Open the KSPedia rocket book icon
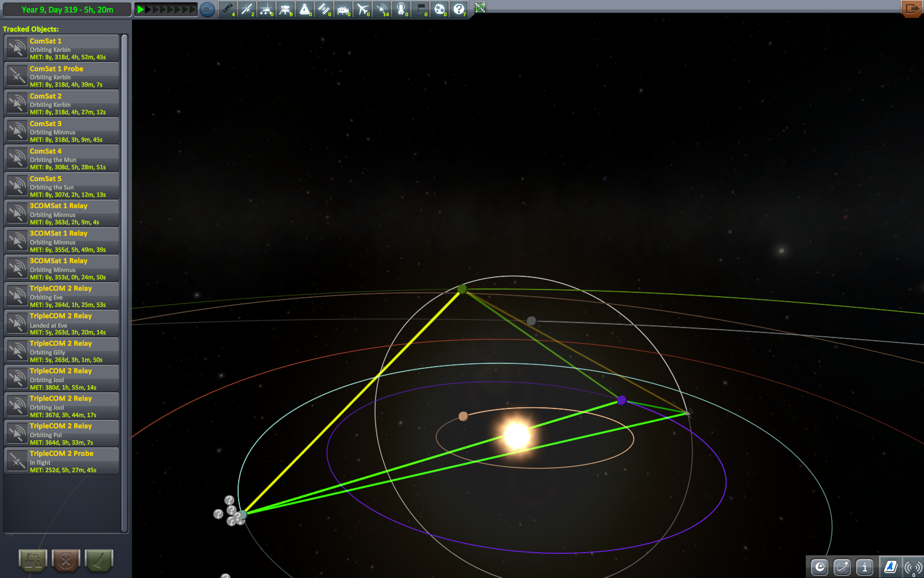924x578 pixels. point(890,566)
